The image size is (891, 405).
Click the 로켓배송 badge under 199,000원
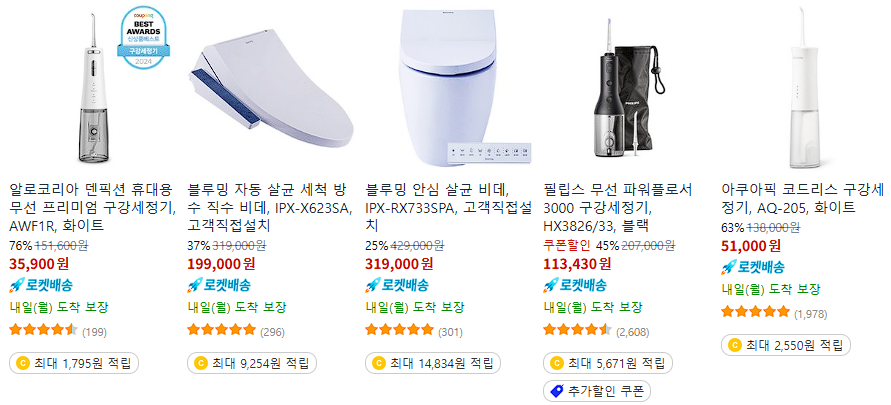[219, 285]
